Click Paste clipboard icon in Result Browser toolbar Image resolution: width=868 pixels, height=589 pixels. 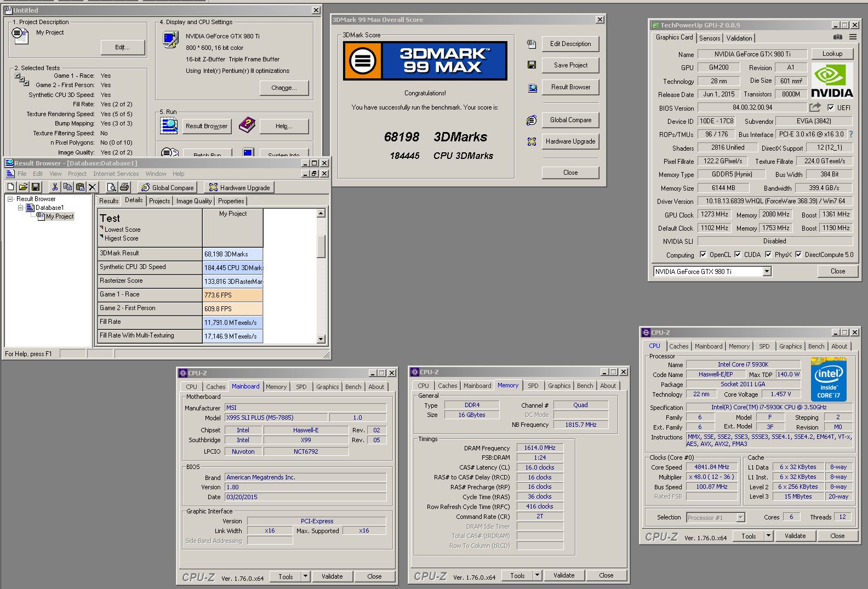tap(80, 187)
